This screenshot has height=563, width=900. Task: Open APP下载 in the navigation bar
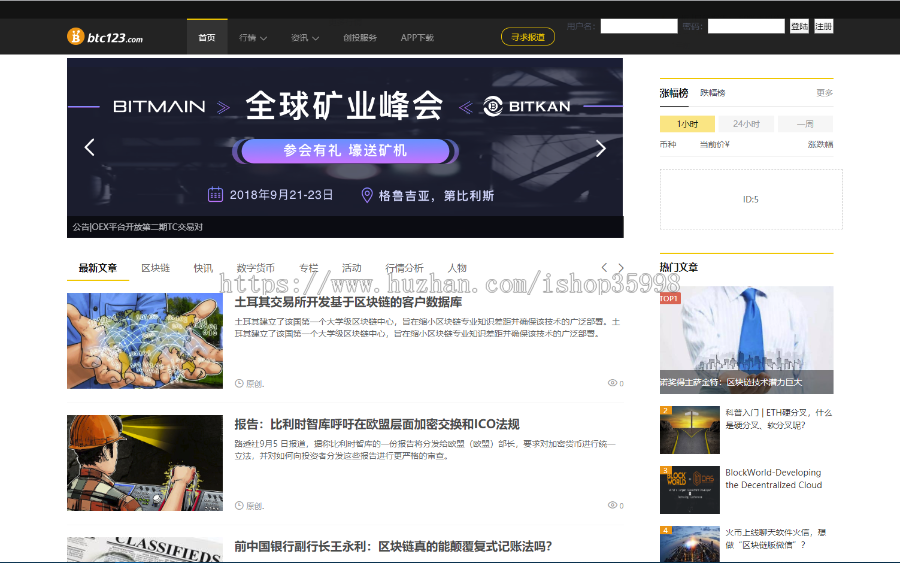[417, 37]
